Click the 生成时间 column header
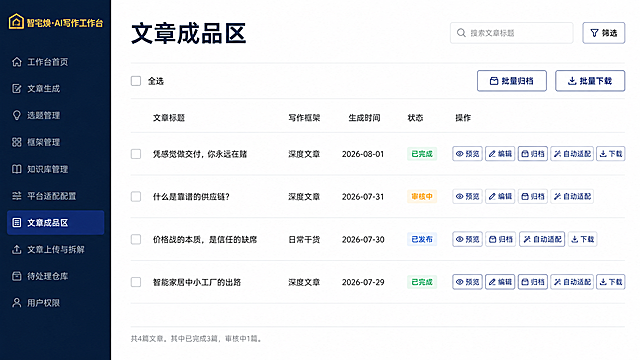The height and width of the screenshot is (360, 640). click(x=364, y=118)
